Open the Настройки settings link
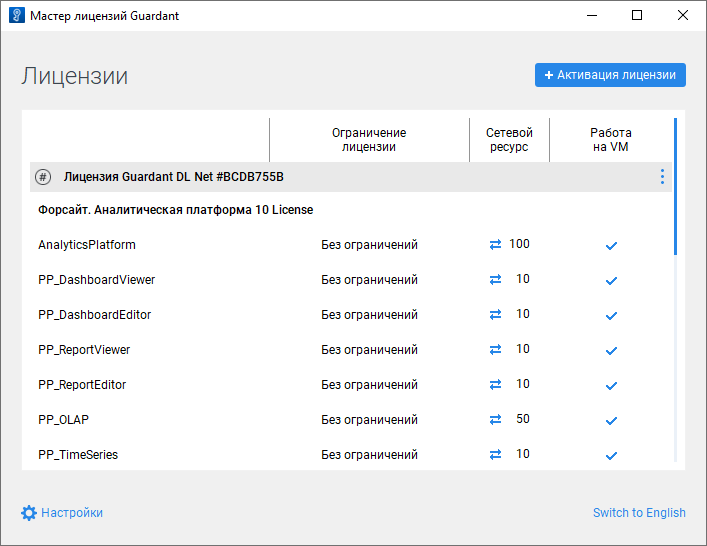This screenshot has width=707, height=546. pyautogui.click(x=72, y=513)
